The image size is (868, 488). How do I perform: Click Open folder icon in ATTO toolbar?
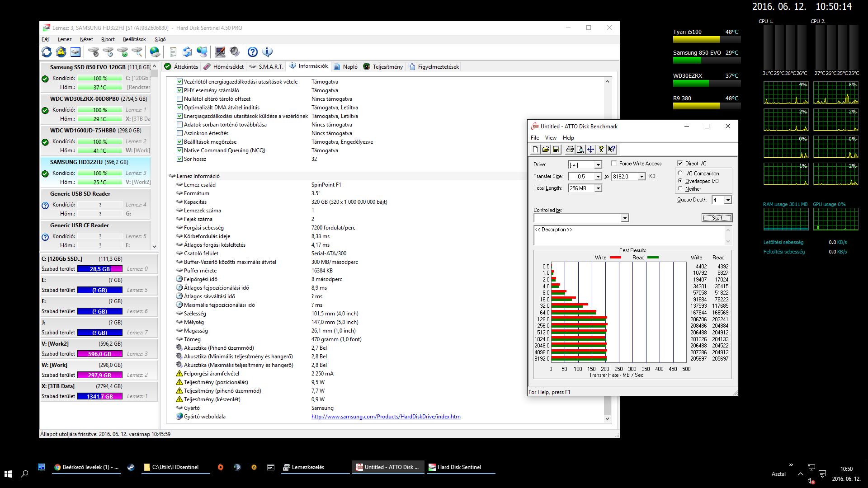[546, 150]
